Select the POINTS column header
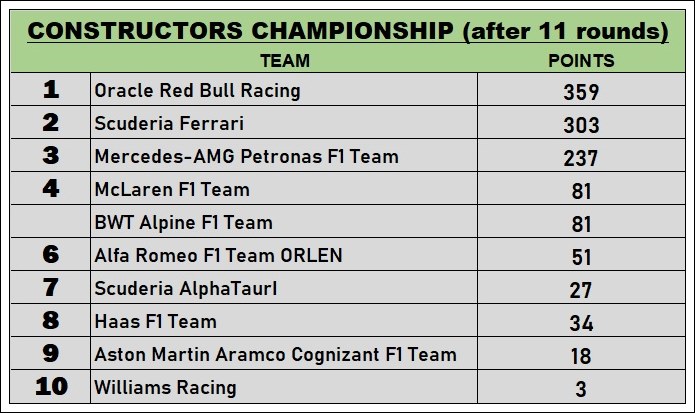695x413 pixels. [581, 60]
